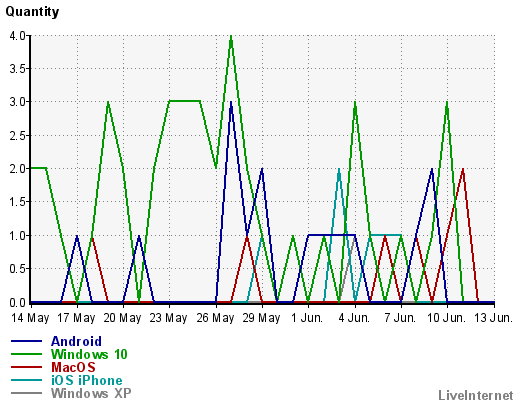Click the MacOS legend label
The height and width of the screenshot is (405, 520).
[x=73, y=367]
